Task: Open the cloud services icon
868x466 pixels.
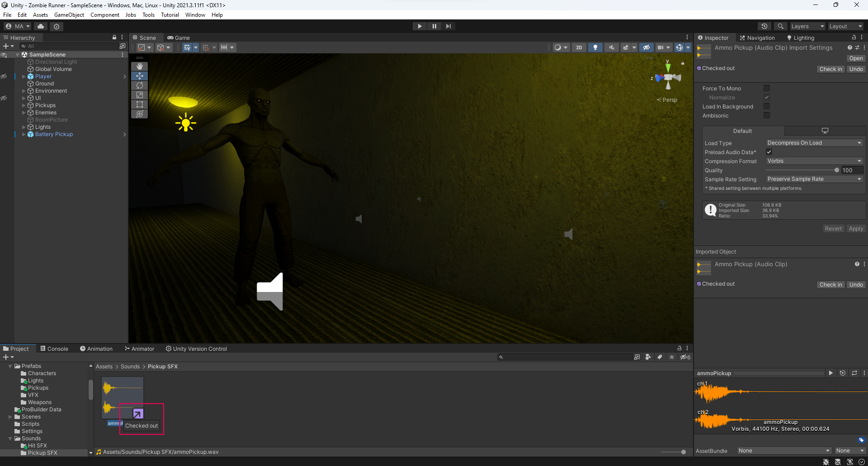Action: click(x=41, y=26)
